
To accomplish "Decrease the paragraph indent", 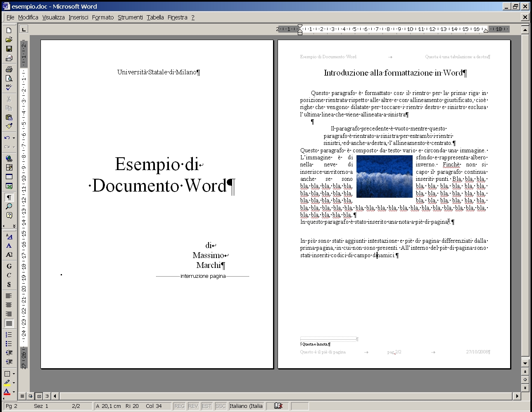I will [9, 353].
